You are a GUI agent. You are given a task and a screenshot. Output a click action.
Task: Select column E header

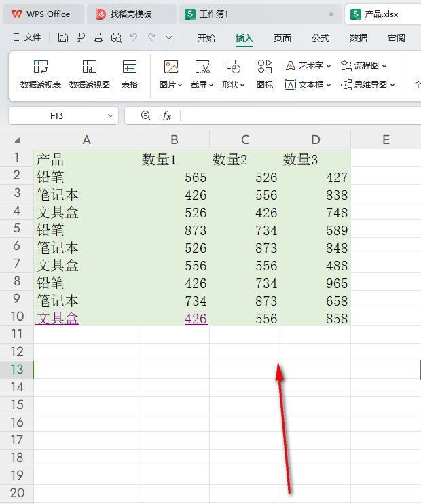(386, 140)
